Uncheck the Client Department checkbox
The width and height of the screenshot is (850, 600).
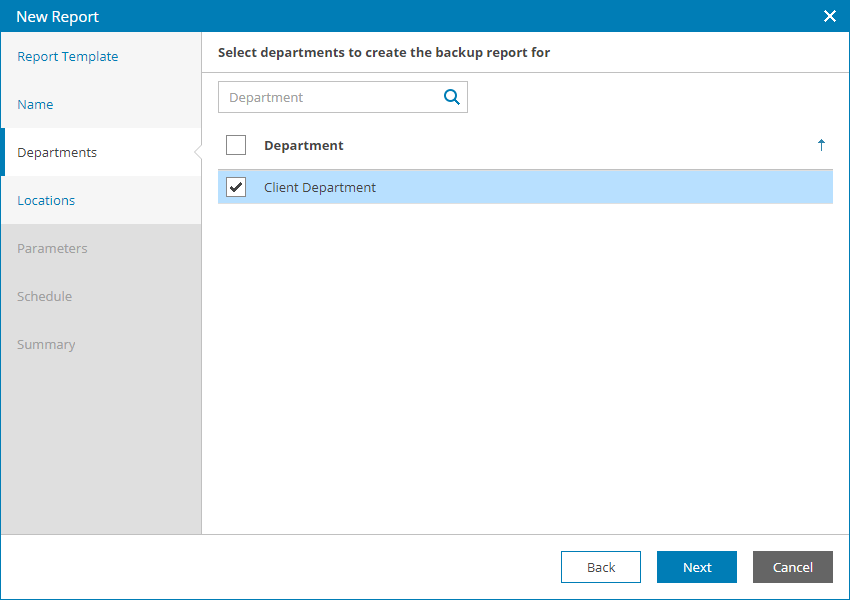pyautogui.click(x=236, y=187)
